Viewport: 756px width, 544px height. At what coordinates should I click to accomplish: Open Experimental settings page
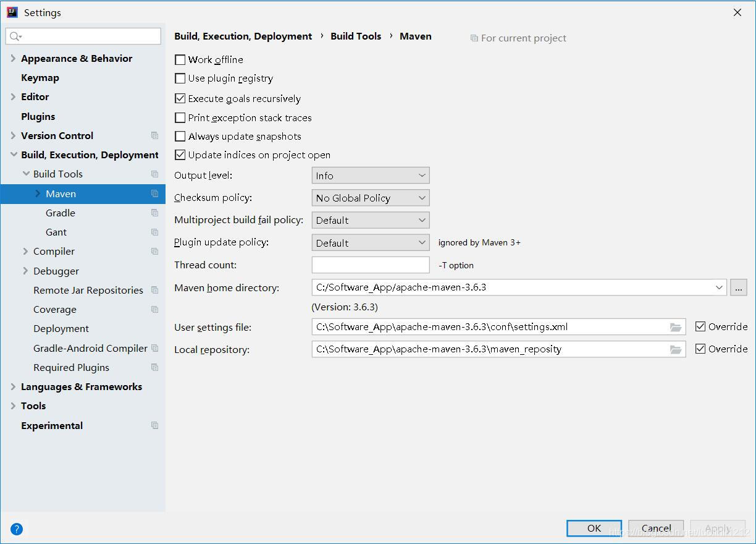(52, 425)
